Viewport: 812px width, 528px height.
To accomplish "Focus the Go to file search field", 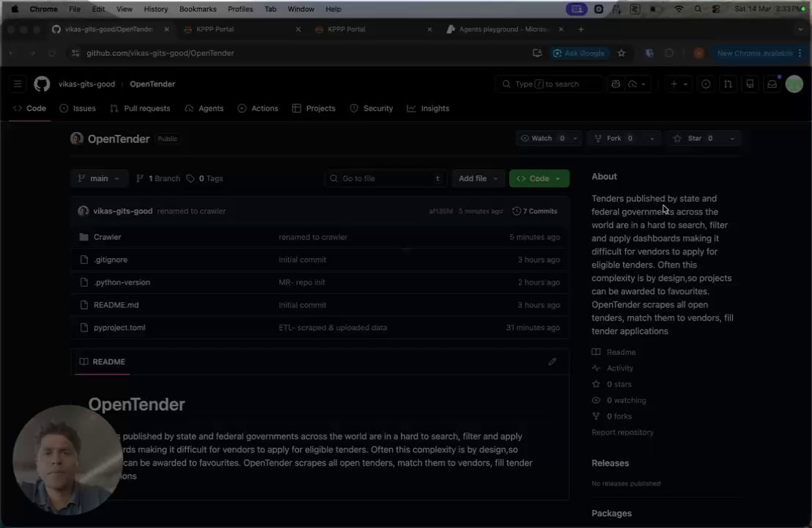I will coord(385,178).
